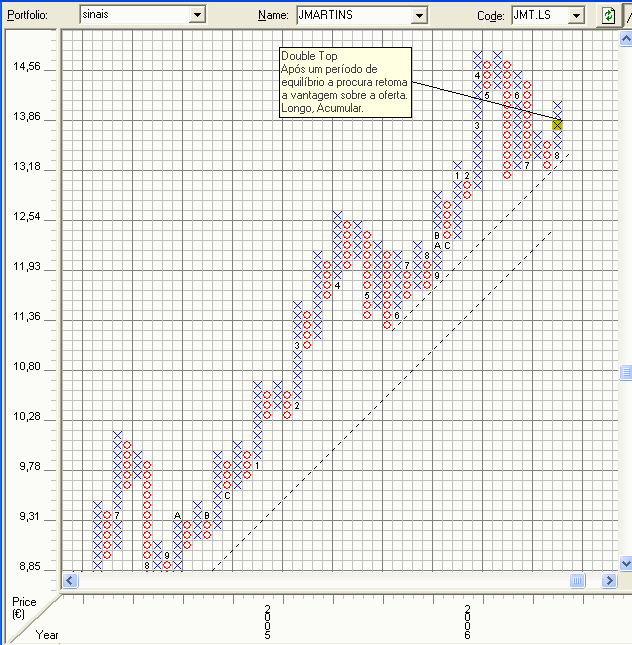
Task: Click the 11,93 price axis label
Action: pyautogui.click(x=27, y=266)
